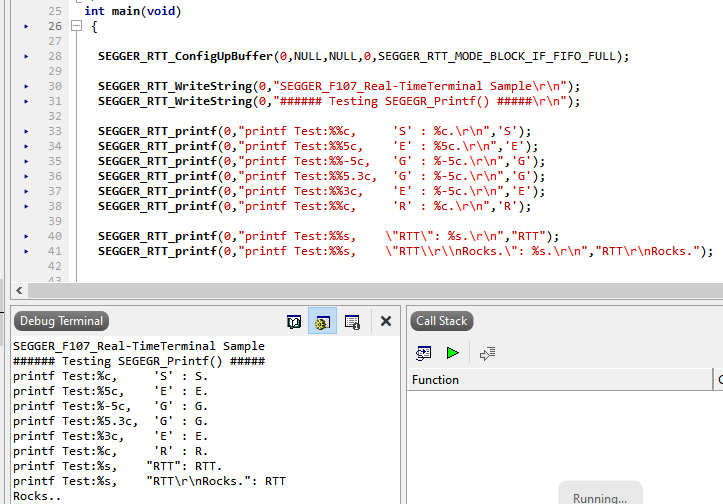Click terminal output line 'SEGGER_F107_Real-TimeTerminal Sample'
The height and width of the screenshot is (504, 723).
[139, 346]
